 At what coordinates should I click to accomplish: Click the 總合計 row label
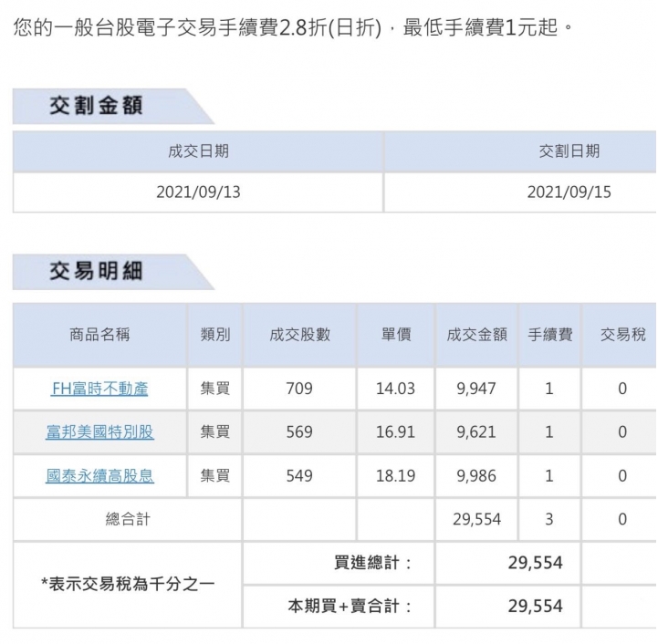[128, 519]
